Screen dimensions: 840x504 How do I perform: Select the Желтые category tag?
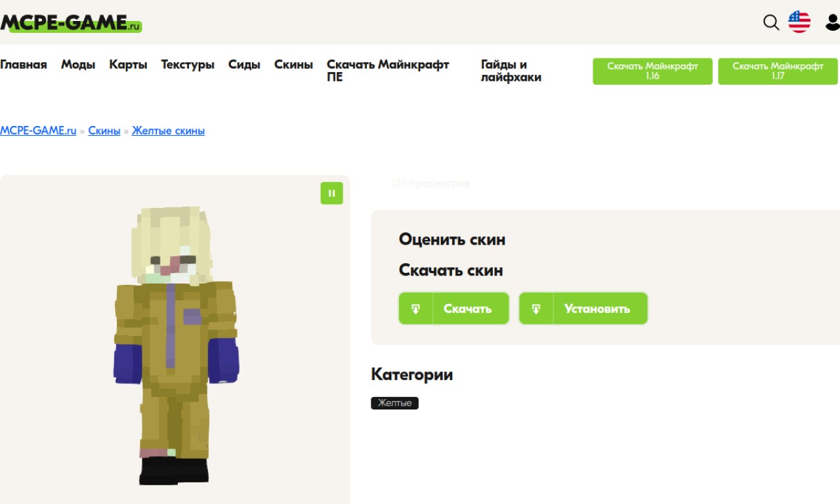pyautogui.click(x=394, y=403)
